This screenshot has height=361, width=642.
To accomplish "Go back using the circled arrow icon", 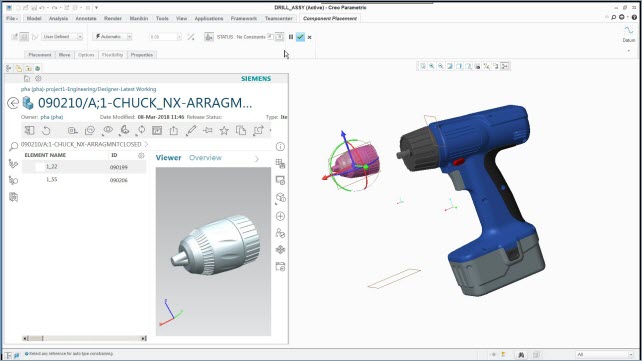I will 13,103.
